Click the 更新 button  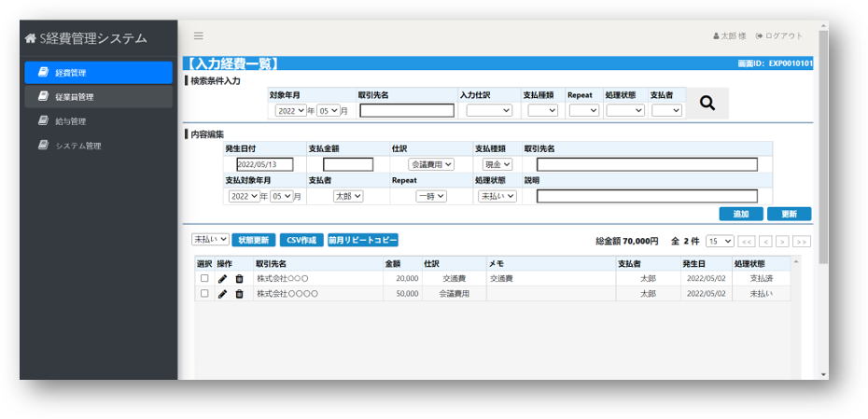790,215
